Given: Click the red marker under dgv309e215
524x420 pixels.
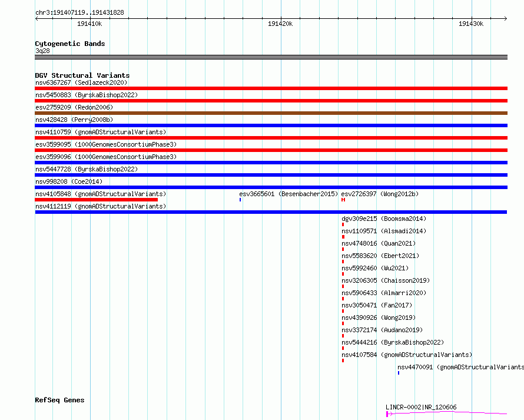Looking at the screenshot, I should [x=343, y=224].
